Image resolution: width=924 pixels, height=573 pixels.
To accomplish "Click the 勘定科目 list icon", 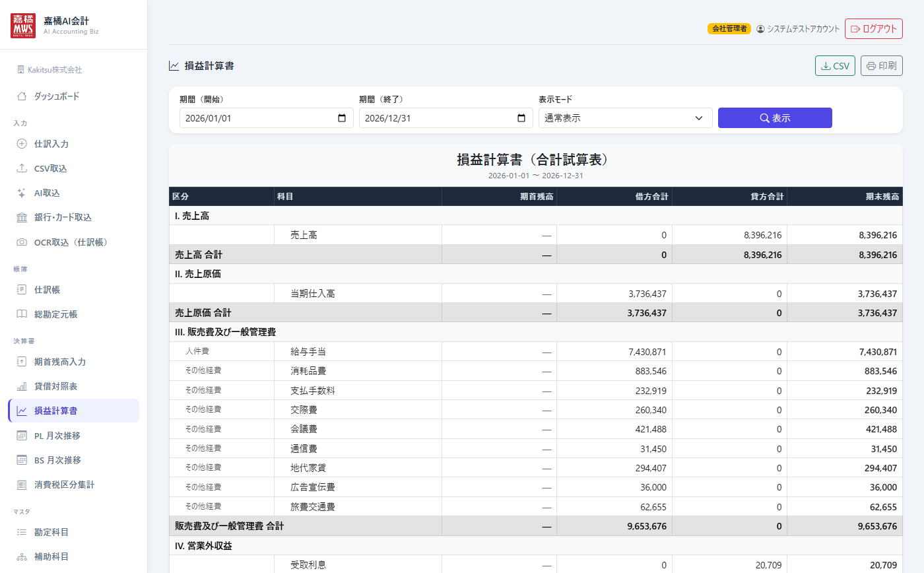I will [x=22, y=532].
